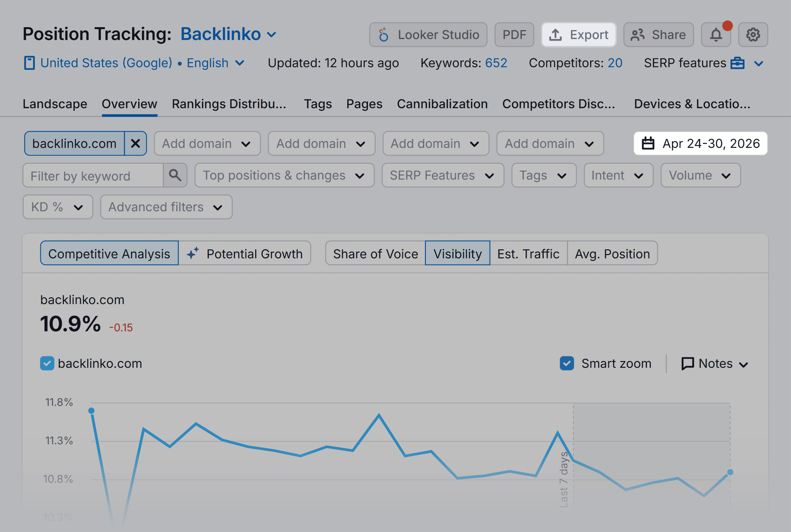Open the first Add domain dropdown
This screenshot has width=791, height=532.
(207, 143)
